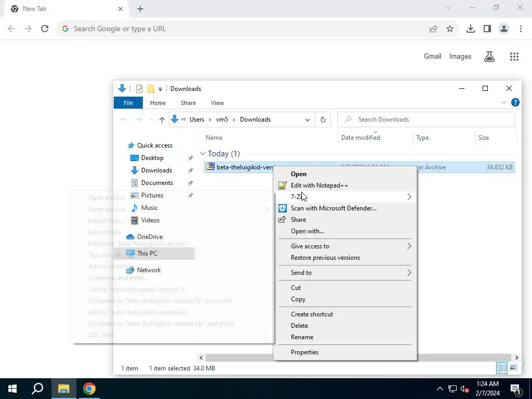Collapse the Today (1) group
The height and width of the screenshot is (399, 532).
click(x=203, y=154)
